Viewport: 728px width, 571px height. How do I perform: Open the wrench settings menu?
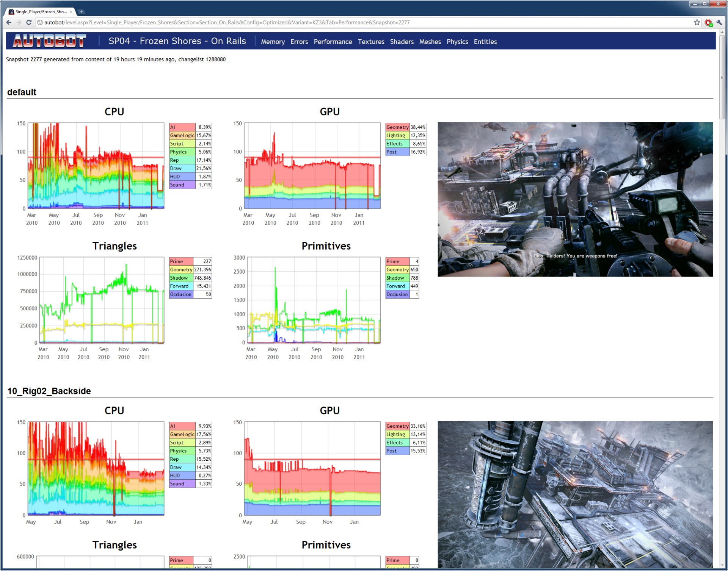[x=719, y=22]
